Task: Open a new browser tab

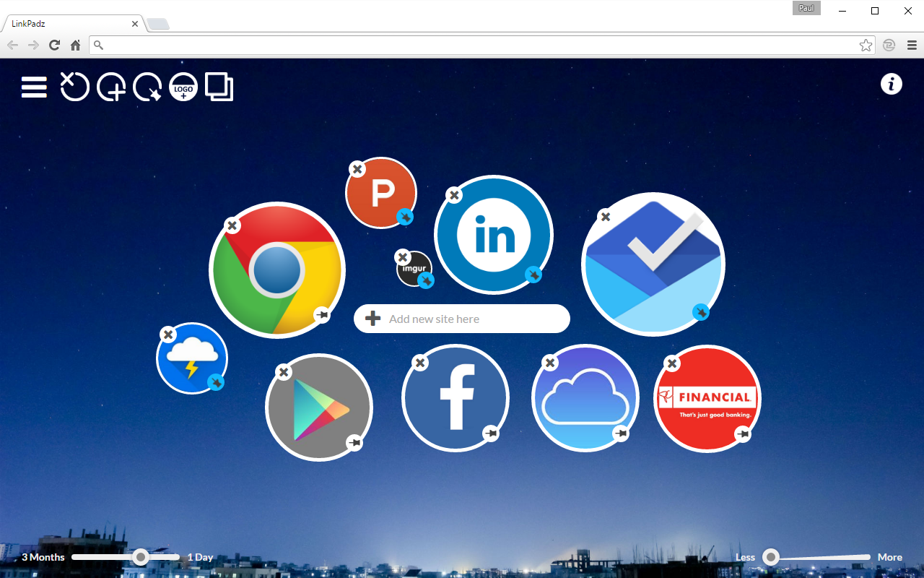Action: click(158, 25)
